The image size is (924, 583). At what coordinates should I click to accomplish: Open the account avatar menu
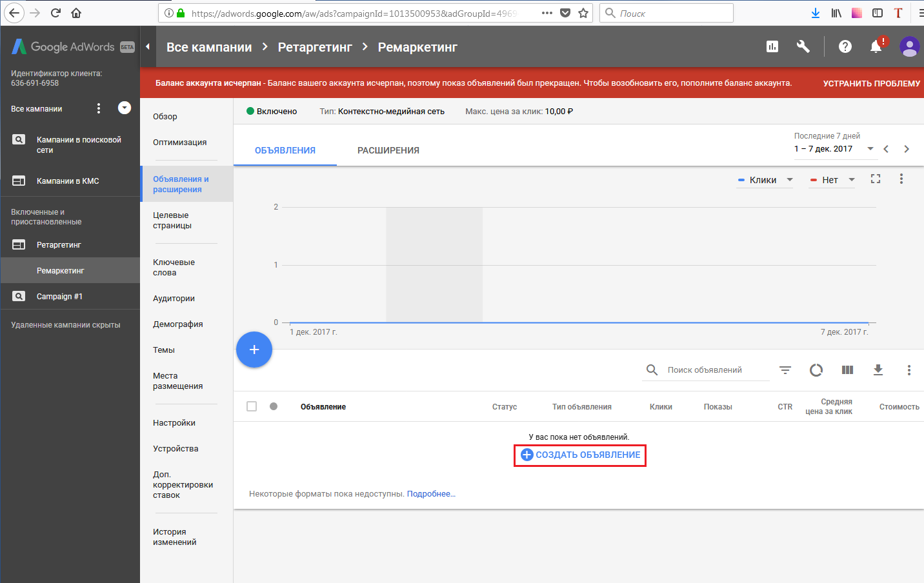[910, 46]
